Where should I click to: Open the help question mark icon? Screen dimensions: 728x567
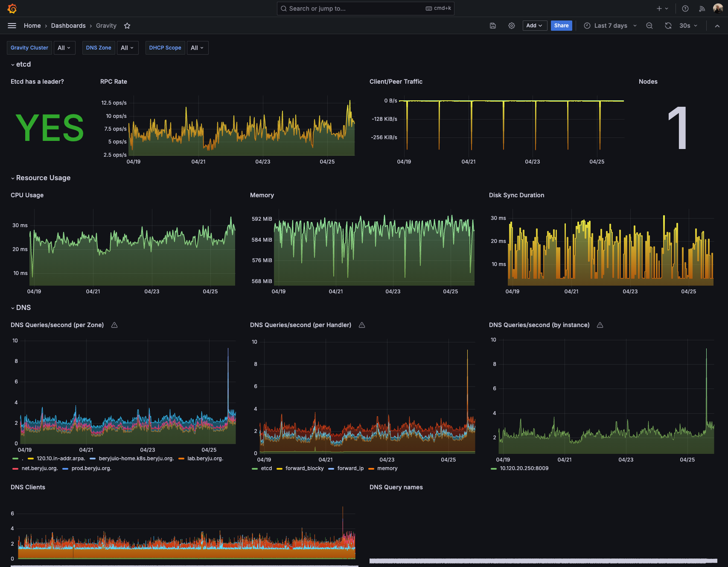click(x=685, y=9)
